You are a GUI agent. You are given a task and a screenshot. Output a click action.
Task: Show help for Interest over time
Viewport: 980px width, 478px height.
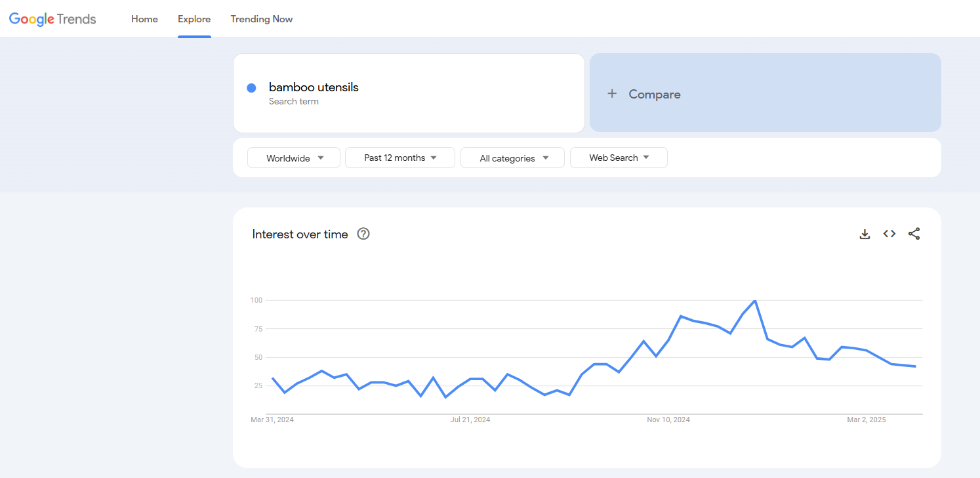(x=363, y=234)
